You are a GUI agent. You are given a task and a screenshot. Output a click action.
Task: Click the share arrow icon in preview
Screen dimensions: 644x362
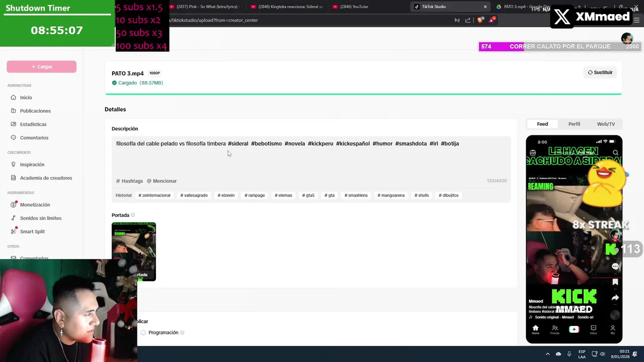tap(615, 298)
